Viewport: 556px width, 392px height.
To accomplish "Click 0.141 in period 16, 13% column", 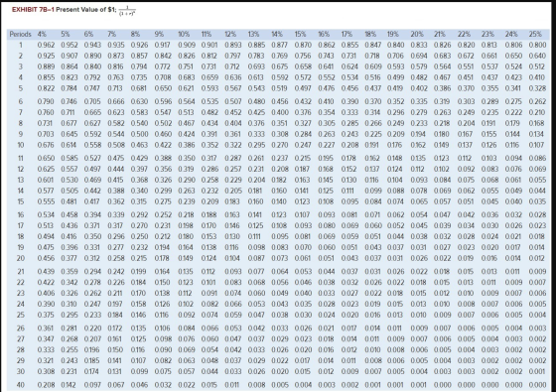I will (255, 215).
